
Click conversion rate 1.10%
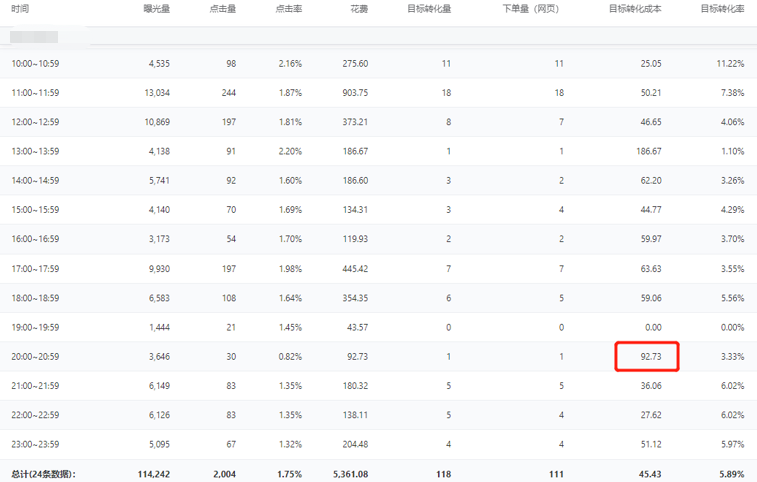pyautogui.click(x=733, y=151)
